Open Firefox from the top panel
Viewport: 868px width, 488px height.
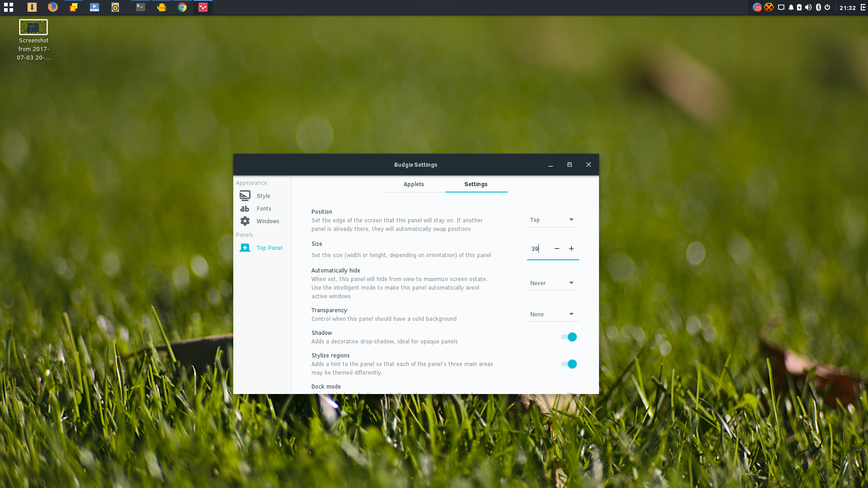click(53, 7)
